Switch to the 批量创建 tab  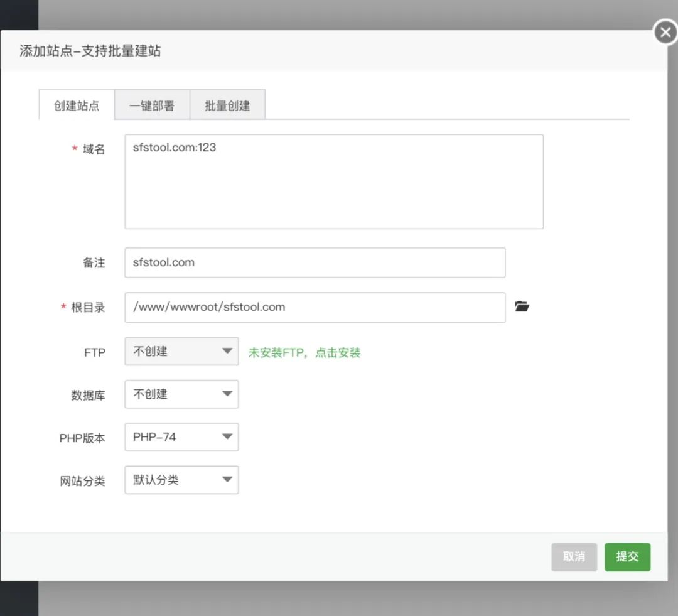(227, 105)
